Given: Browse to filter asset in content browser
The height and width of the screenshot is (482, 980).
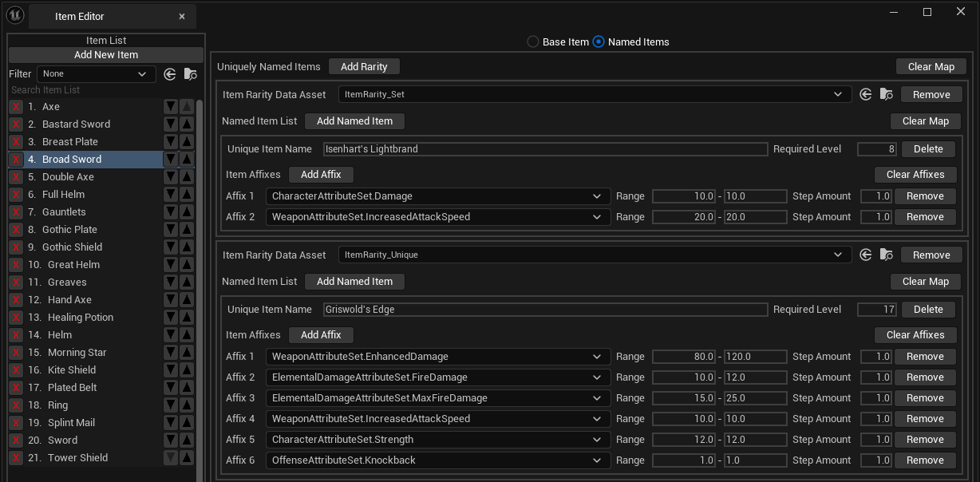Looking at the screenshot, I should (190, 74).
